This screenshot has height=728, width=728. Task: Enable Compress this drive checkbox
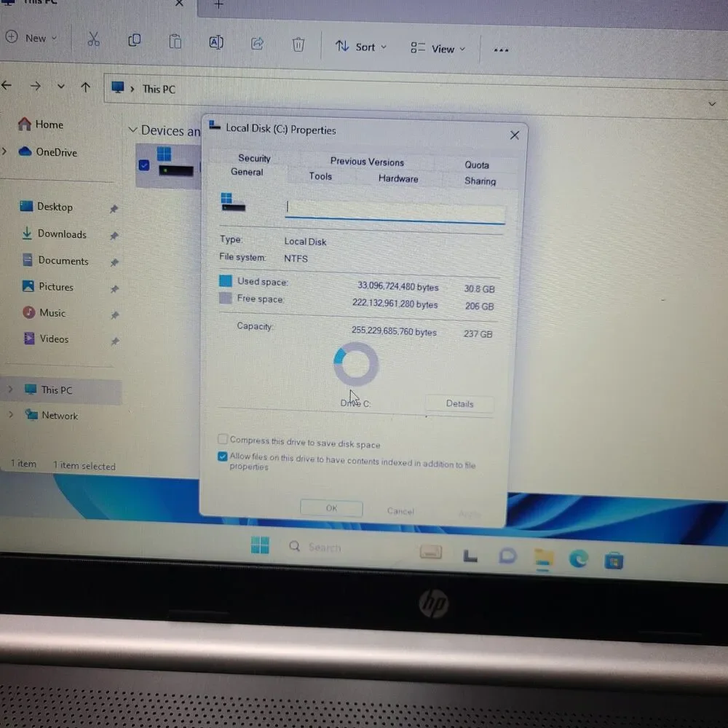pyautogui.click(x=222, y=439)
